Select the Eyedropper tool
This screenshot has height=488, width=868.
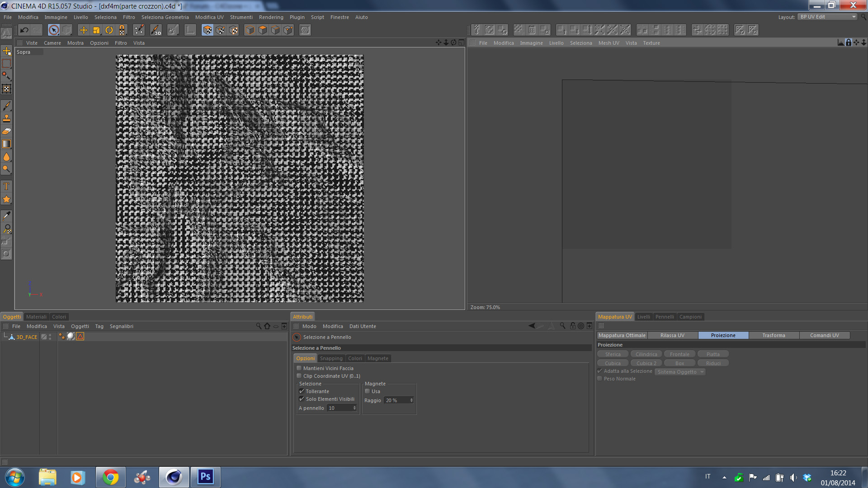click(7, 216)
